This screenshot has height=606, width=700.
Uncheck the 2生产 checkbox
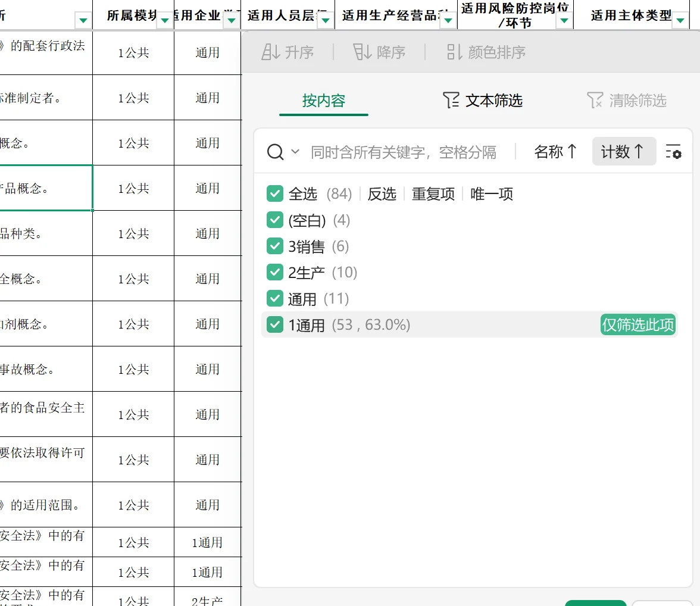pos(275,272)
